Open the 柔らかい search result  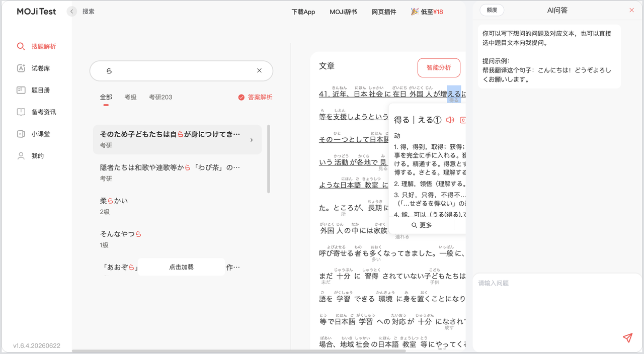[x=177, y=206]
